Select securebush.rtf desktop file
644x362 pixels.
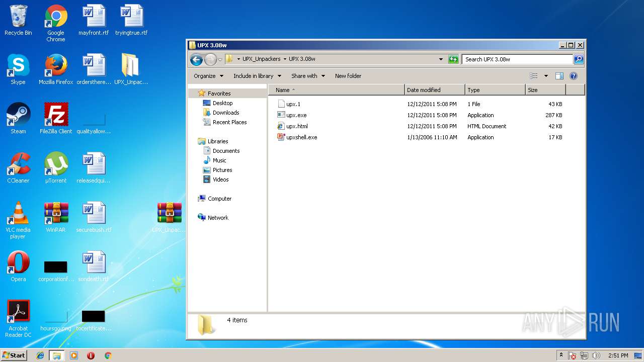(x=94, y=217)
